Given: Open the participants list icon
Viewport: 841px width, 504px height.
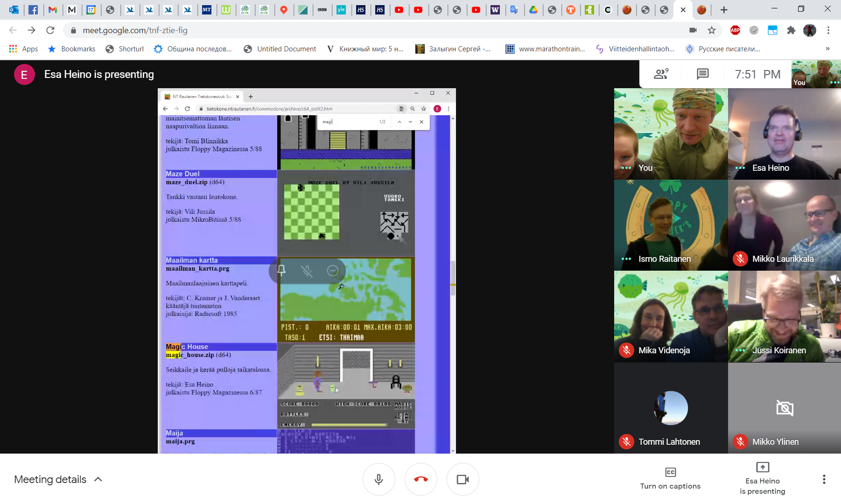Looking at the screenshot, I should tap(661, 74).
